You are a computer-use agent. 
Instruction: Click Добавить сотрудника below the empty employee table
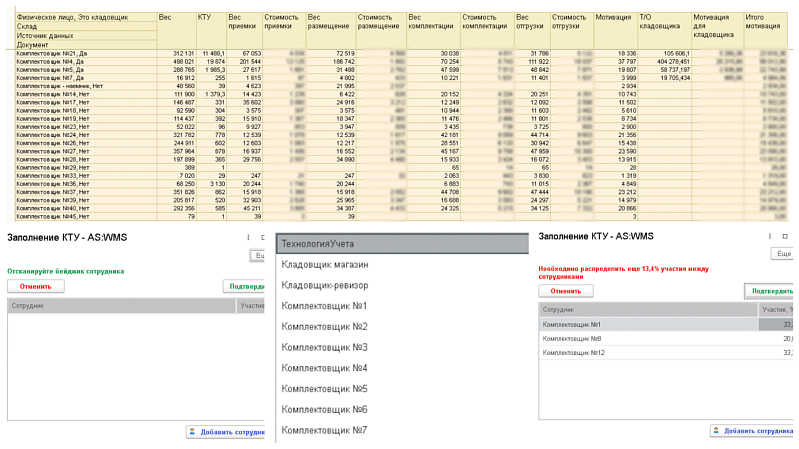226,432
